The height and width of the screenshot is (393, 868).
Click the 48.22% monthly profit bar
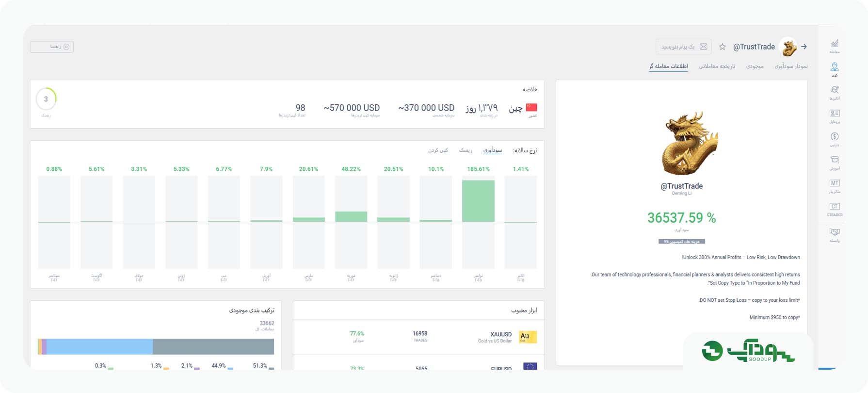pos(351,217)
